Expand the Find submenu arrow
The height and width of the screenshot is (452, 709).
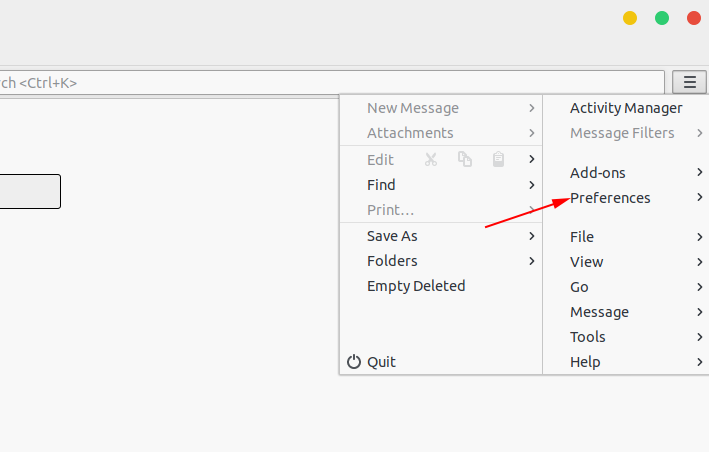pos(532,185)
